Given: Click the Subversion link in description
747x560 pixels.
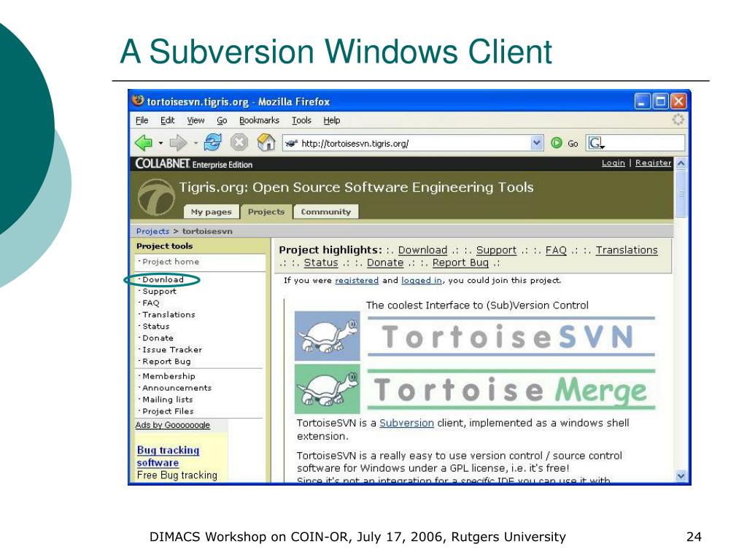Looking at the screenshot, I should pos(406,423).
